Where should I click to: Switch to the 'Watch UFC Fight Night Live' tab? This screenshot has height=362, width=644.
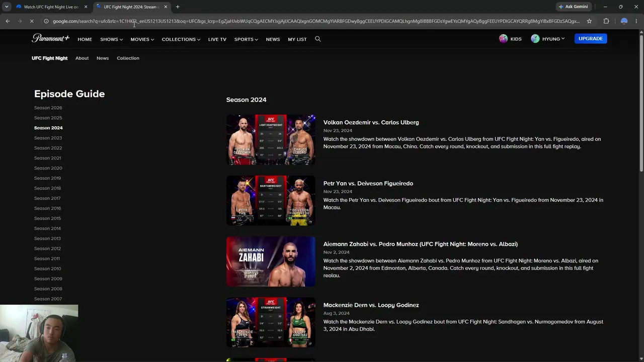(x=51, y=7)
